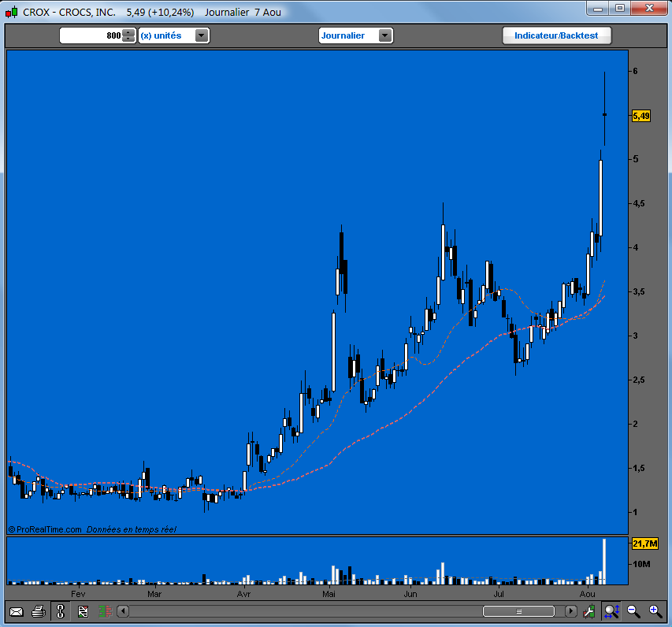Viewport: 672px width, 627px height.
Task: Open the chart properties sheet icon
Action: [83, 611]
